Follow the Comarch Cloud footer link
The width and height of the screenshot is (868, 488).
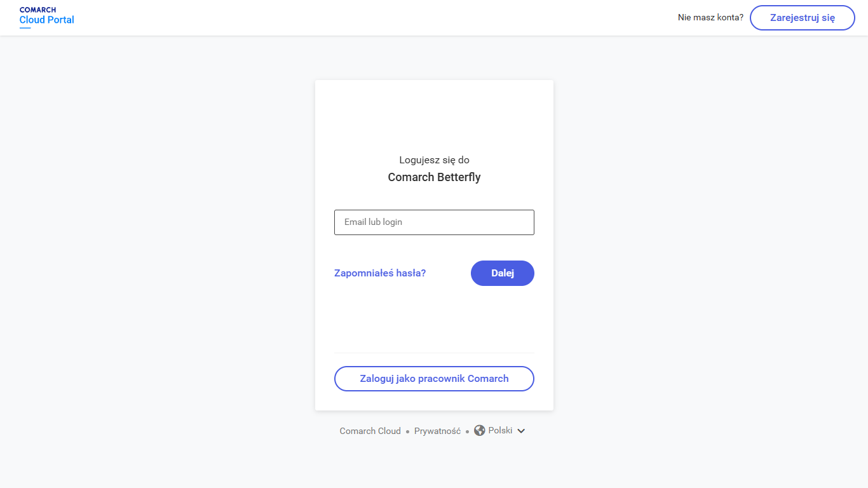point(370,431)
